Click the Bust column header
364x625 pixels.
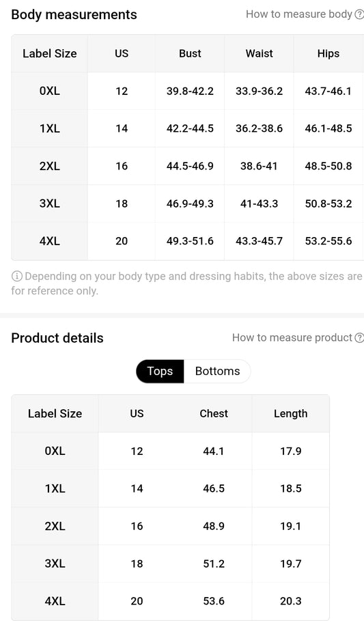pos(190,53)
